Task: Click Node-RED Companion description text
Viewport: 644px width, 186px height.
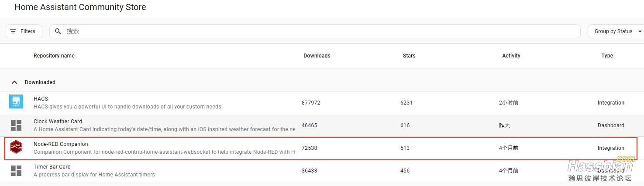Action: coord(164,152)
